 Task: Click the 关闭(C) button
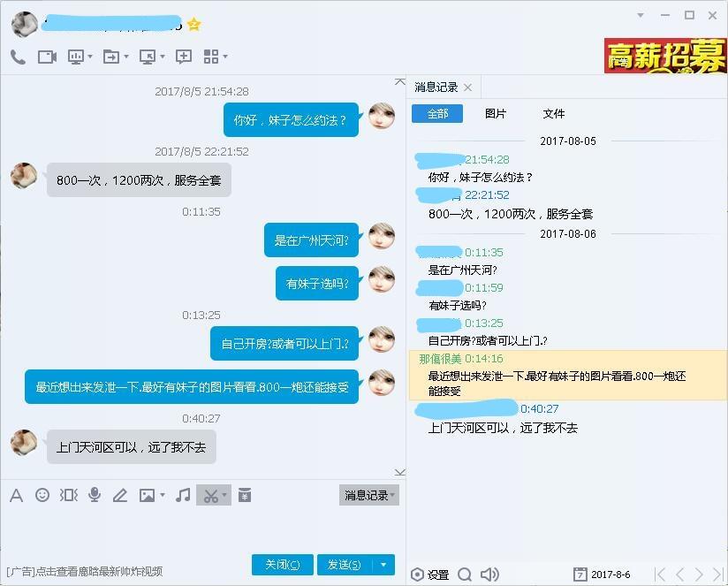click(283, 565)
